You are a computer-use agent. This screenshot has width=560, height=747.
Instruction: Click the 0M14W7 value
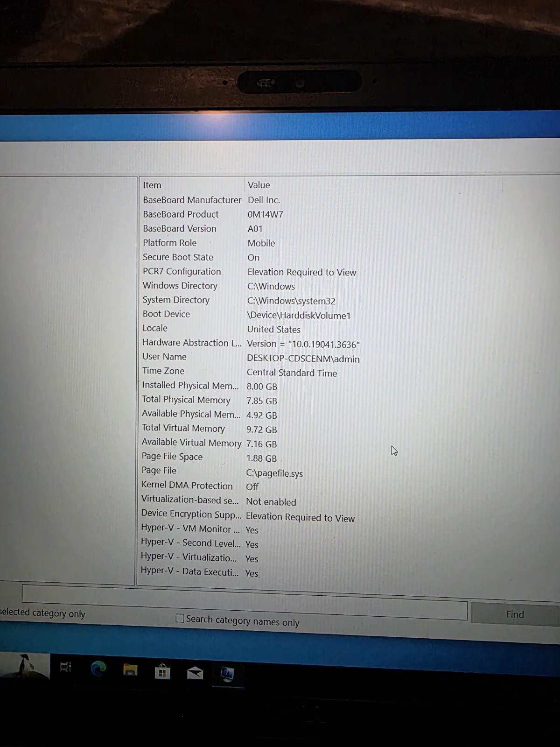tap(265, 215)
